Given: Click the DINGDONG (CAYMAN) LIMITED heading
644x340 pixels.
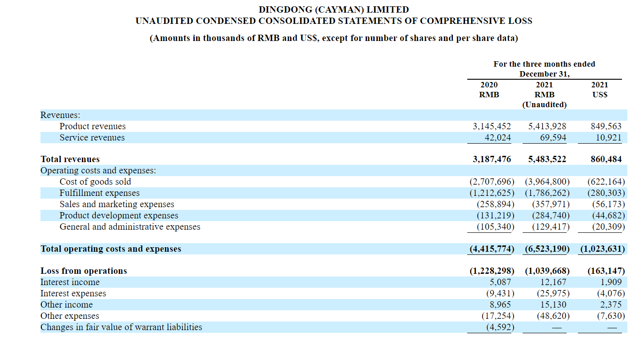Looking at the screenshot, I should tap(334, 9).
